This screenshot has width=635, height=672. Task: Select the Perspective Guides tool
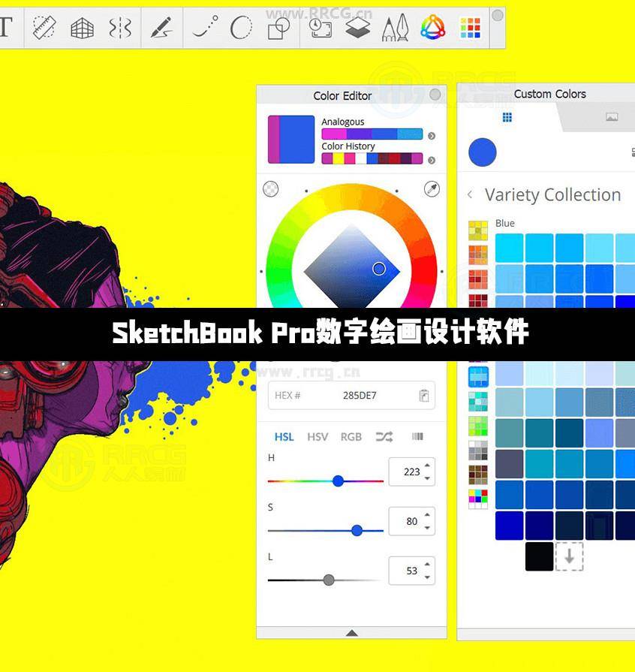tap(83, 28)
